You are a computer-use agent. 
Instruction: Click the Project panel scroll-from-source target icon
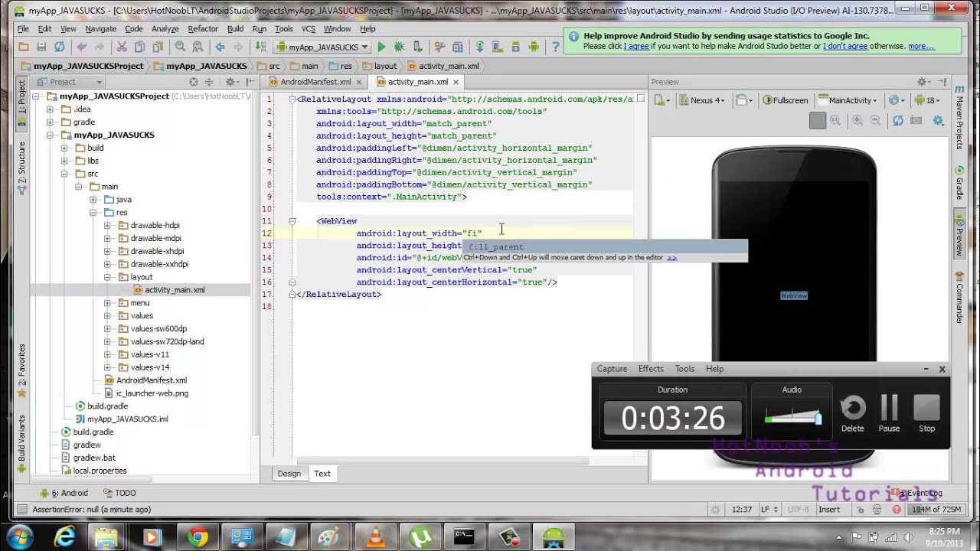[194, 82]
